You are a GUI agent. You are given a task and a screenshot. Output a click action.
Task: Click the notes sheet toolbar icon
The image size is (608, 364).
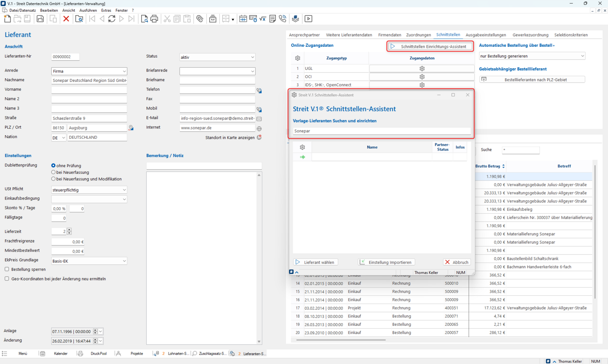point(272,19)
